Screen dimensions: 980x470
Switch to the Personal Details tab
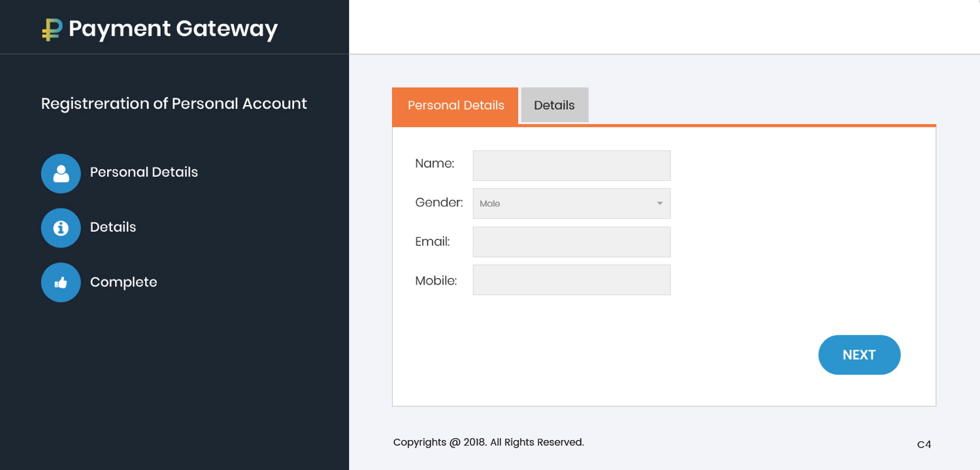click(x=455, y=106)
